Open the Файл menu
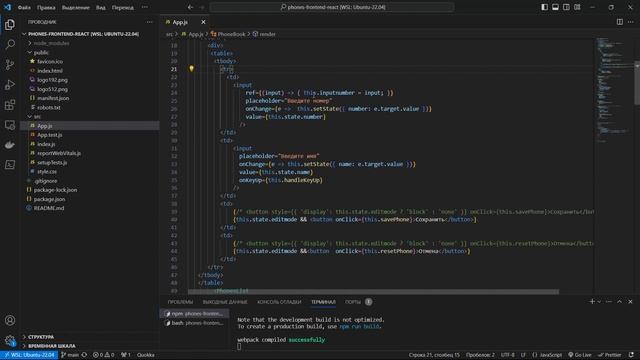Image resolution: width=640 pixels, height=360 pixels. point(24,7)
